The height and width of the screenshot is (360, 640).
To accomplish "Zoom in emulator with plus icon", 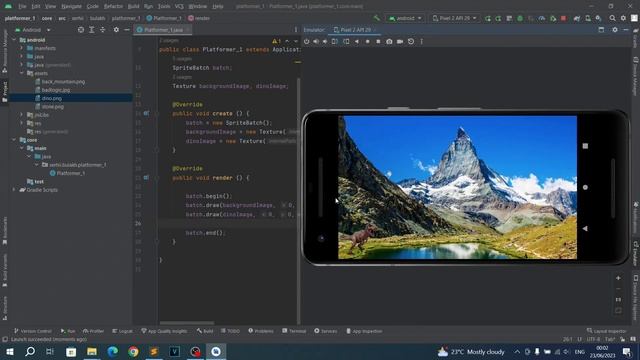I will (x=618, y=278).
